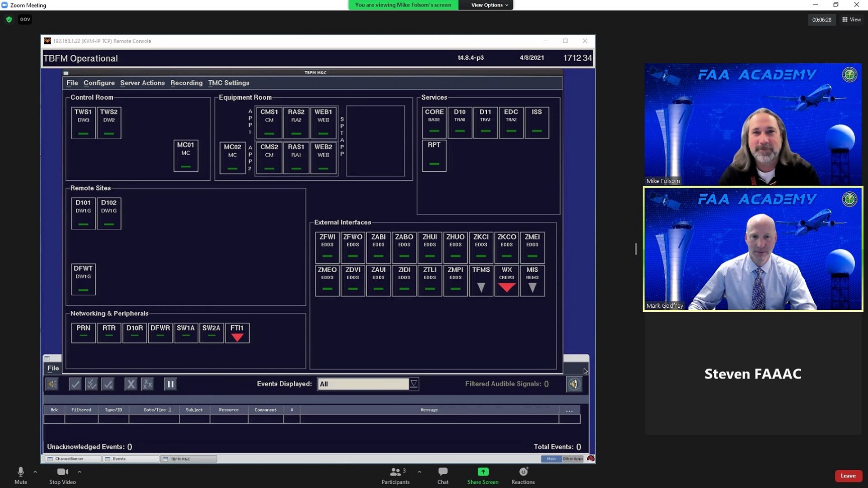
Task: Click the Other Apps button
Action: click(x=573, y=459)
